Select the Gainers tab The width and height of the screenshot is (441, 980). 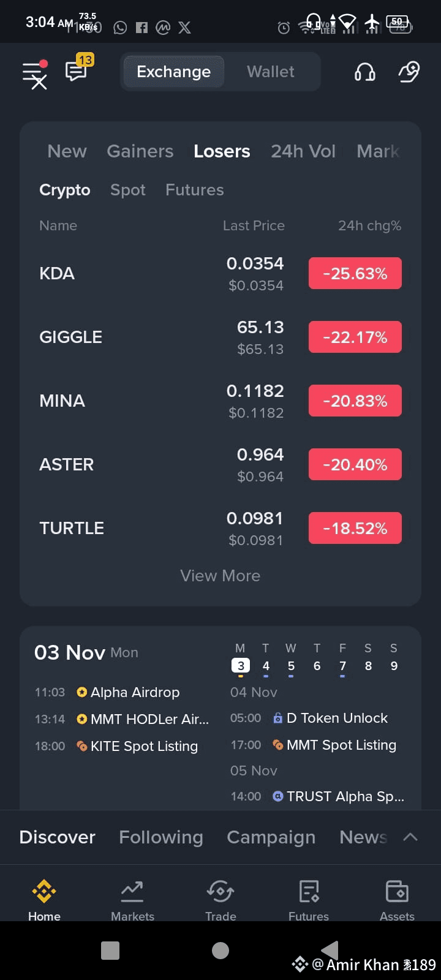tap(140, 151)
